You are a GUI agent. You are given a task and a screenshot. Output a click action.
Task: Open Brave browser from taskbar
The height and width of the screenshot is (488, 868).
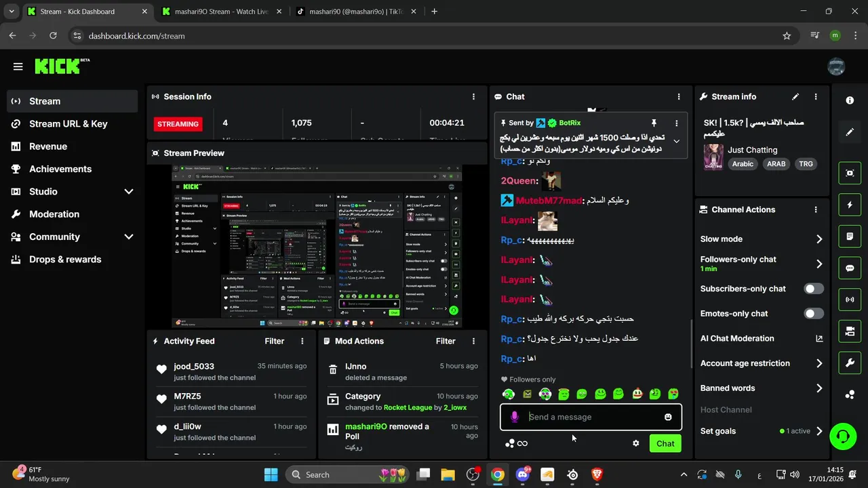597,474
